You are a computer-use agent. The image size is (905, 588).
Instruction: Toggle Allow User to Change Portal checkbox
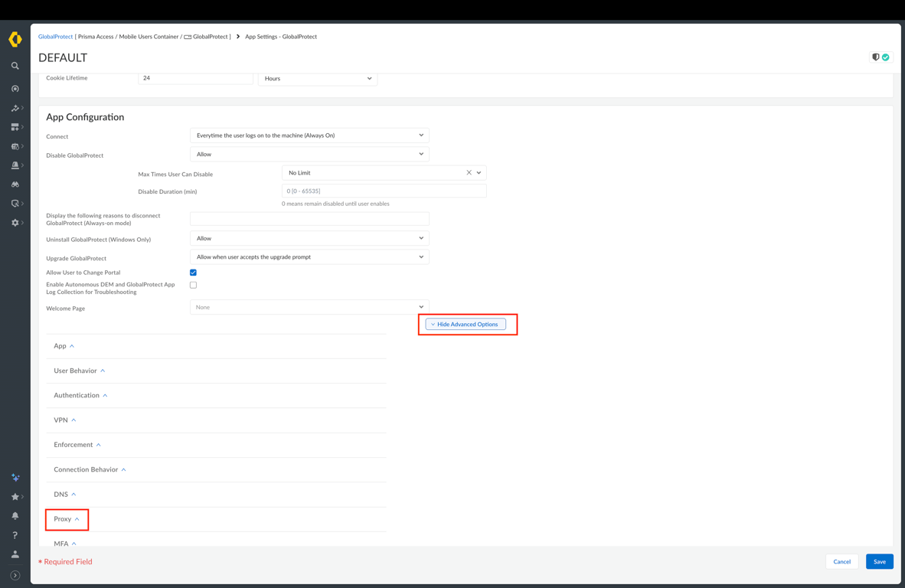tap(194, 273)
